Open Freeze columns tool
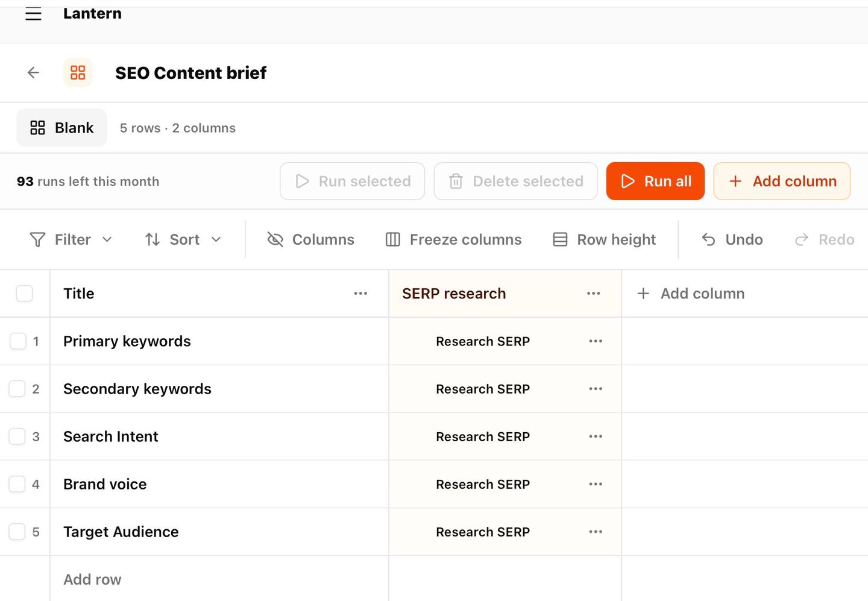Image resolution: width=868 pixels, height=601 pixels. pos(453,240)
